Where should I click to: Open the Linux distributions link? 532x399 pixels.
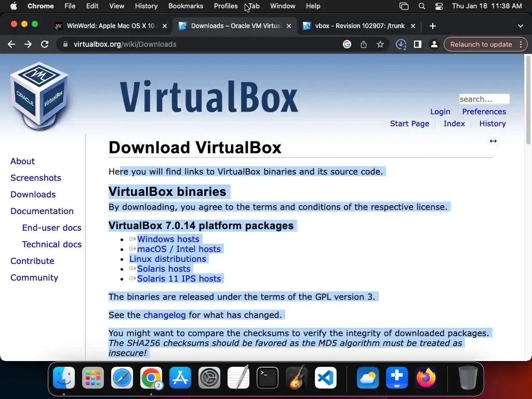coord(168,259)
